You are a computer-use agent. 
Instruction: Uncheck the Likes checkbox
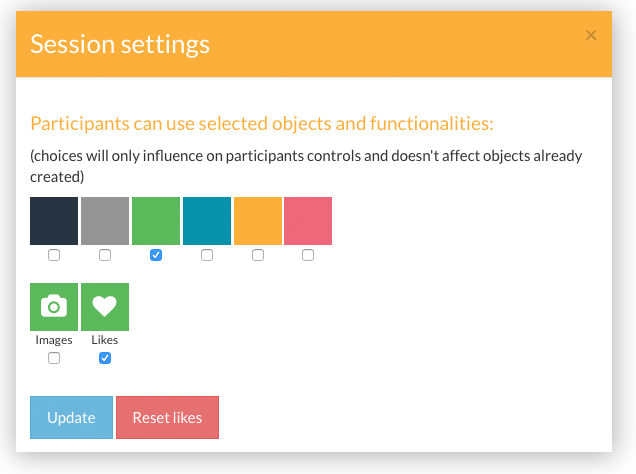click(105, 358)
